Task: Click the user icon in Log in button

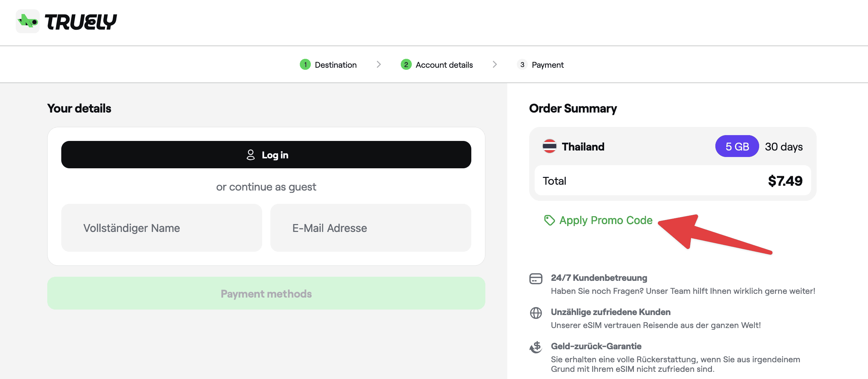Action: click(251, 155)
